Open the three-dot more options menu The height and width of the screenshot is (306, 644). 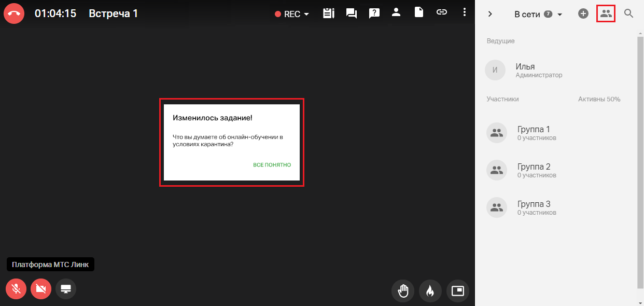(x=464, y=12)
